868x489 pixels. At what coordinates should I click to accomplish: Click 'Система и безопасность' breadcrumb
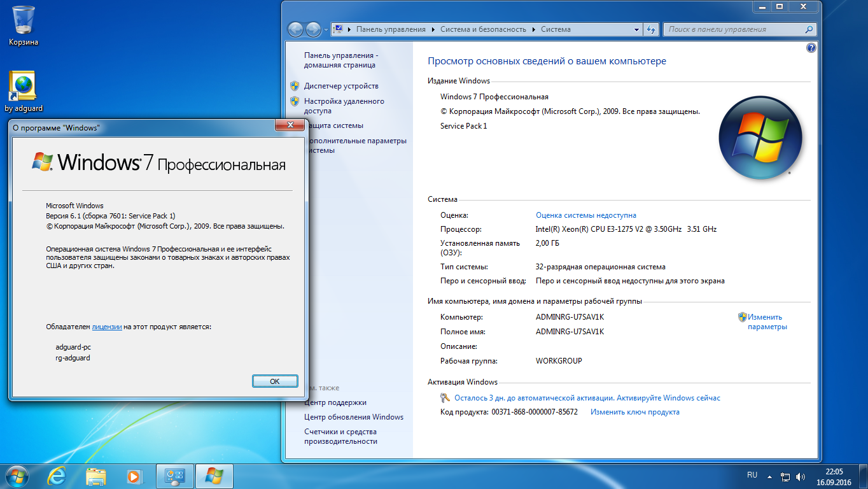pyautogui.click(x=483, y=29)
